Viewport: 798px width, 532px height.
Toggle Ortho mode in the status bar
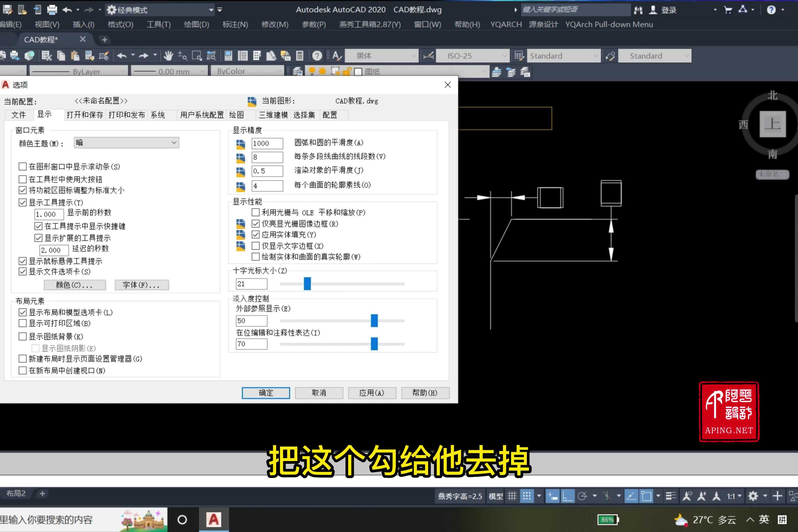click(567, 495)
